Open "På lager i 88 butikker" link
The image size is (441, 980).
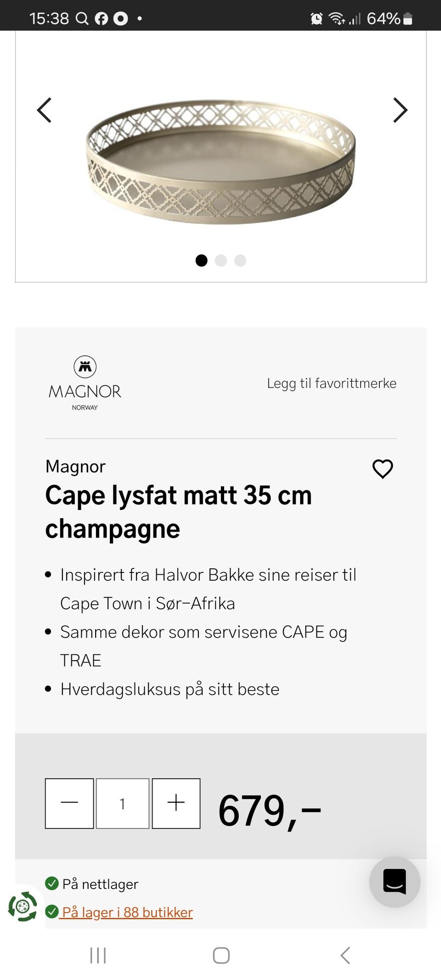pos(127,912)
